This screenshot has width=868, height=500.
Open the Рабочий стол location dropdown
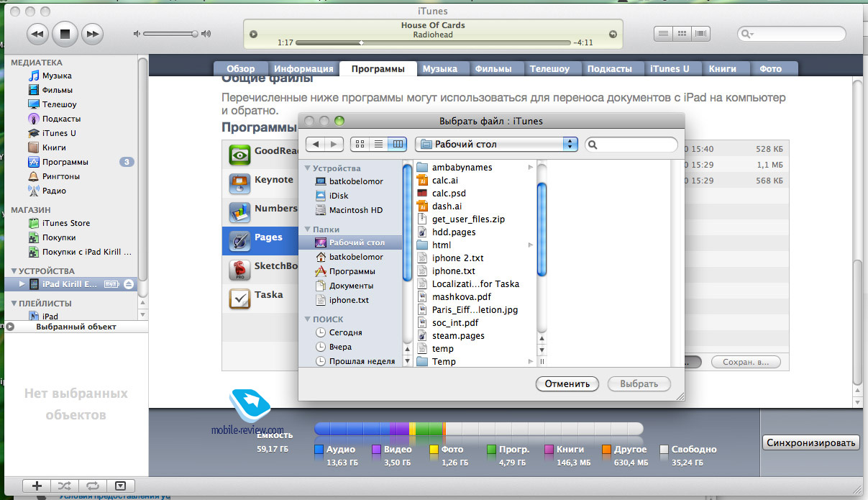tap(497, 144)
